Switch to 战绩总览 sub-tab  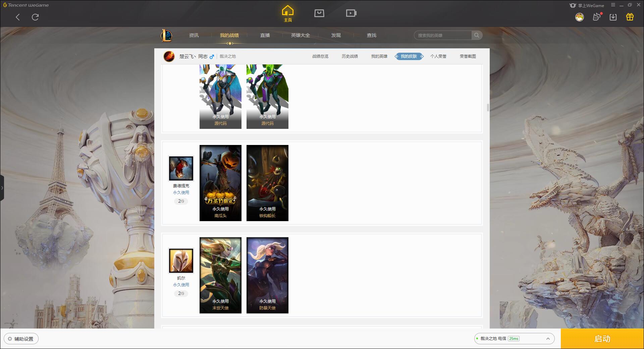(x=320, y=56)
